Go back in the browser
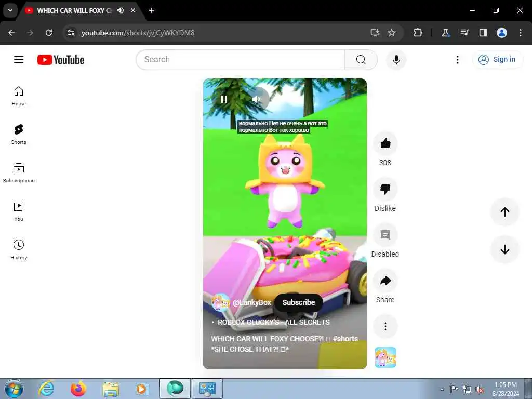 11,33
